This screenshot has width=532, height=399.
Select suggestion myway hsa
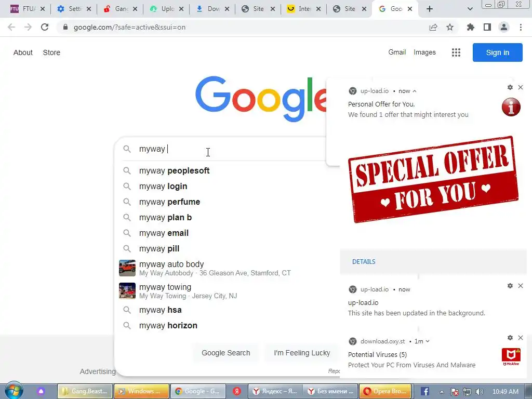coord(160,310)
